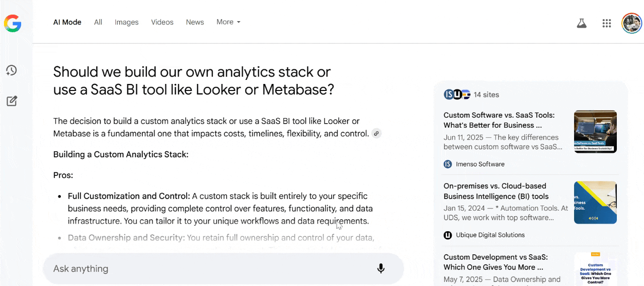The image size is (644, 286).
Task: Click the microphone voice search icon
Action: (381, 268)
